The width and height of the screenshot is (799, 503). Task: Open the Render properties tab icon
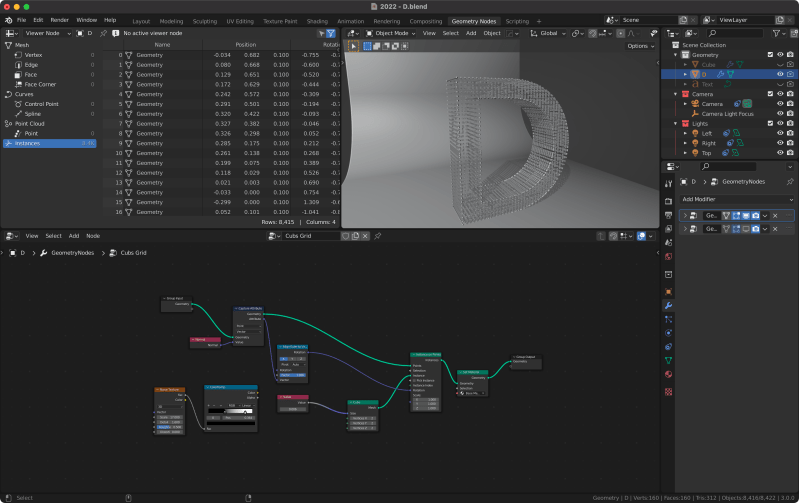pyautogui.click(x=668, y=201)
